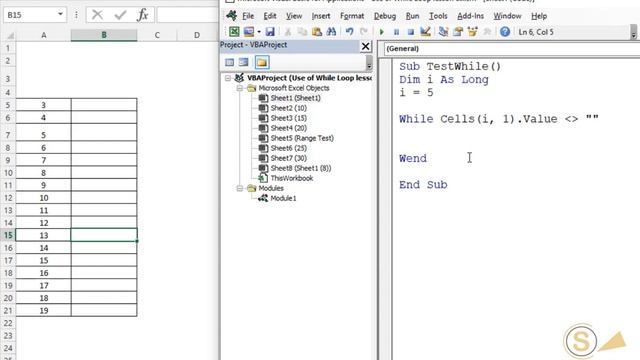Viewport: 640px width, 360px height.
Task: Open the View menu
Action: click(x=294, y=16)
